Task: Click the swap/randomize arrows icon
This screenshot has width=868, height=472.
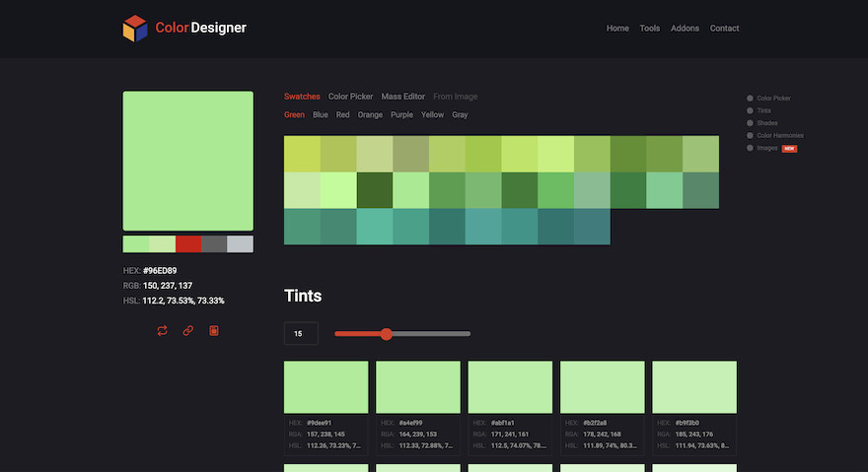Action: point(162,331)
